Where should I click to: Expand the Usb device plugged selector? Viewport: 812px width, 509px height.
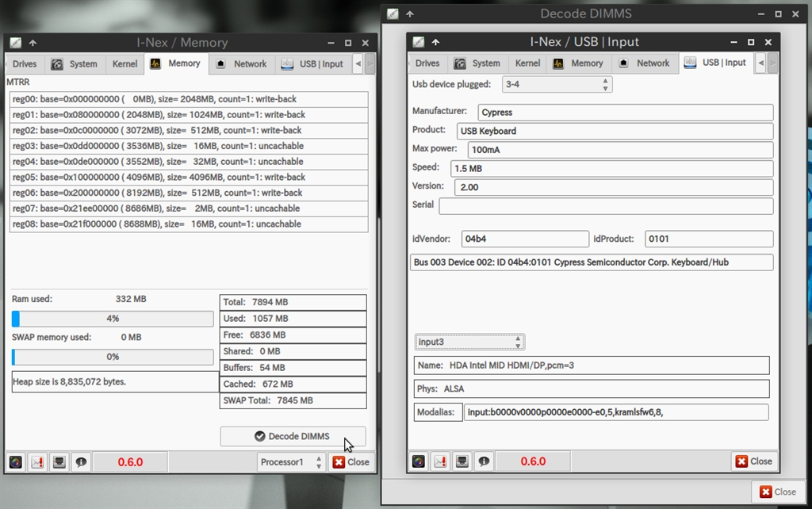[556, 84]
